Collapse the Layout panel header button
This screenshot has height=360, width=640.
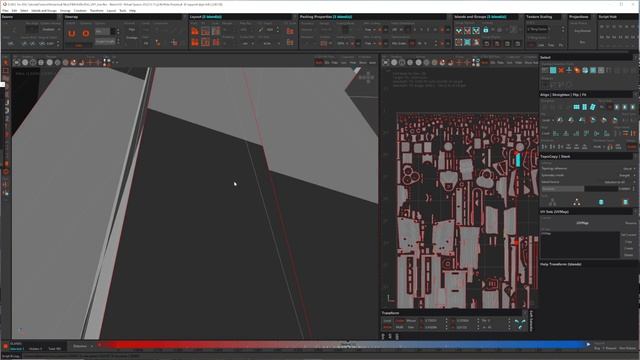(295, 17)
